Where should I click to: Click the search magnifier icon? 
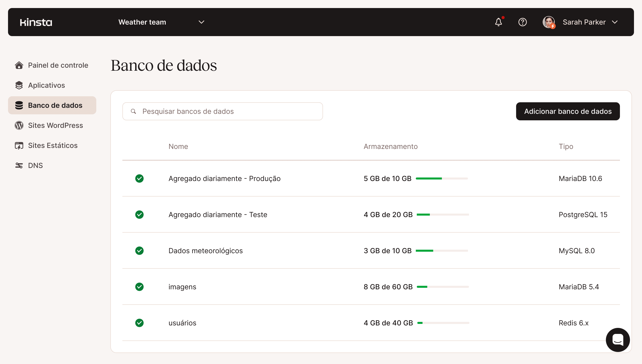[x=133, y=111]
